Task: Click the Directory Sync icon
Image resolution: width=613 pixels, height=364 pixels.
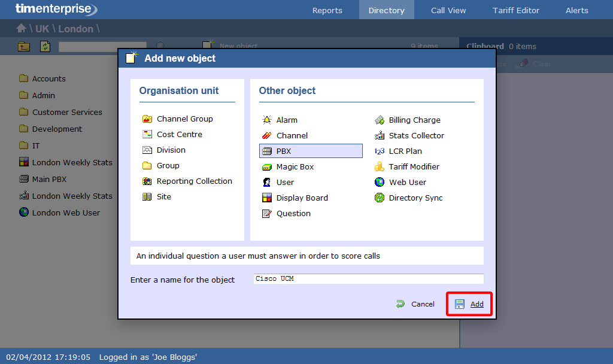Action: [x=380, y=198]
